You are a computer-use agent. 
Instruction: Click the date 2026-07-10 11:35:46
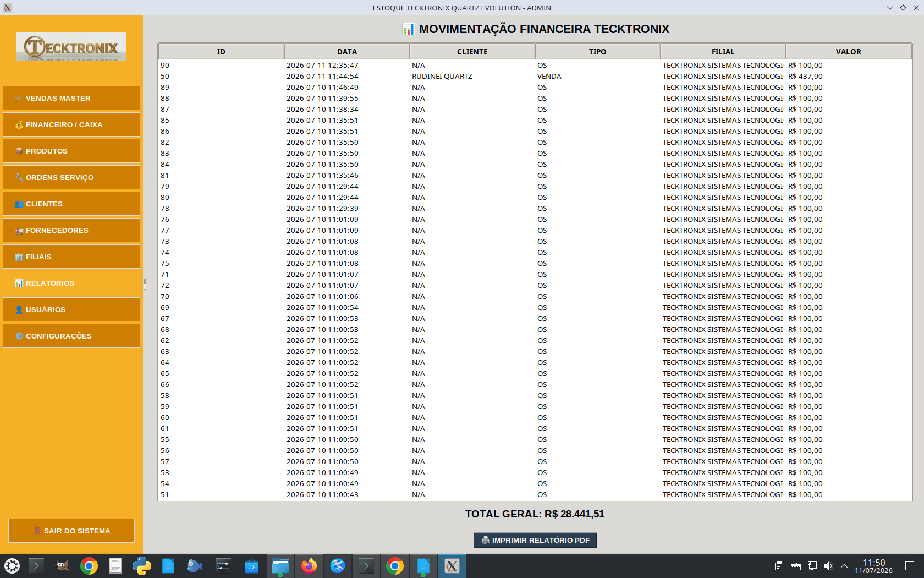pos(322,176)
